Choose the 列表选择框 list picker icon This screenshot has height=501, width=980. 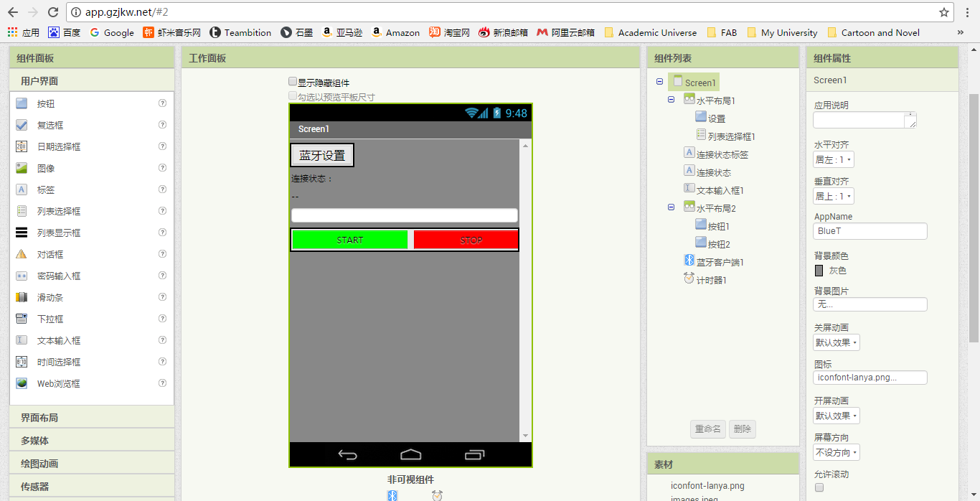(x=22, y=211)
